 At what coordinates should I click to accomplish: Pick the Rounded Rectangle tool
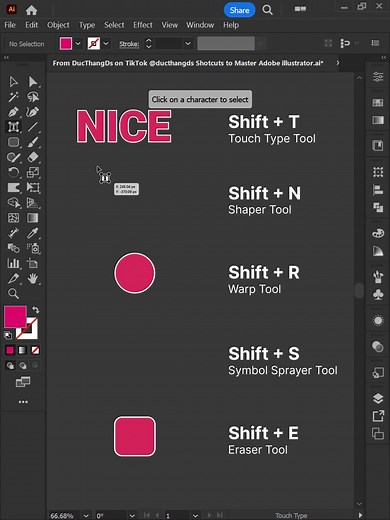point(13,142)
